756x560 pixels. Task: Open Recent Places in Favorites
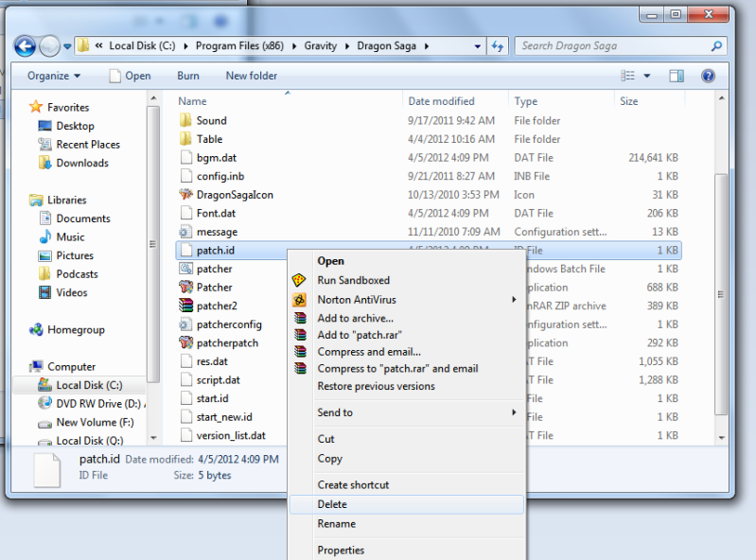coord(79,144)
